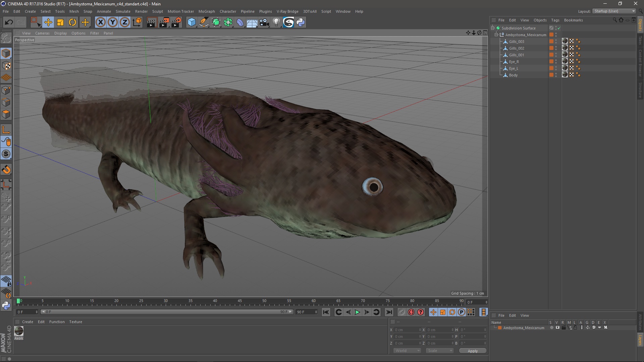Click the timeline preview range slider bar

coord(167,312)
